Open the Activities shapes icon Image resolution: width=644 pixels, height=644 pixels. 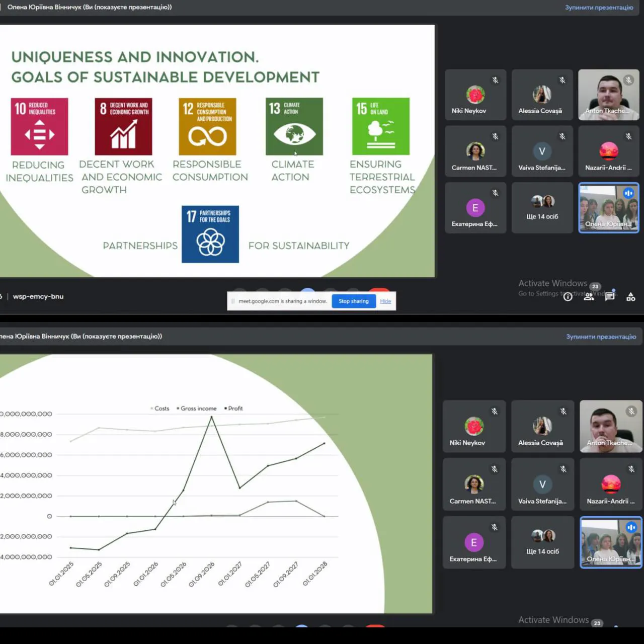click(630, 296)
